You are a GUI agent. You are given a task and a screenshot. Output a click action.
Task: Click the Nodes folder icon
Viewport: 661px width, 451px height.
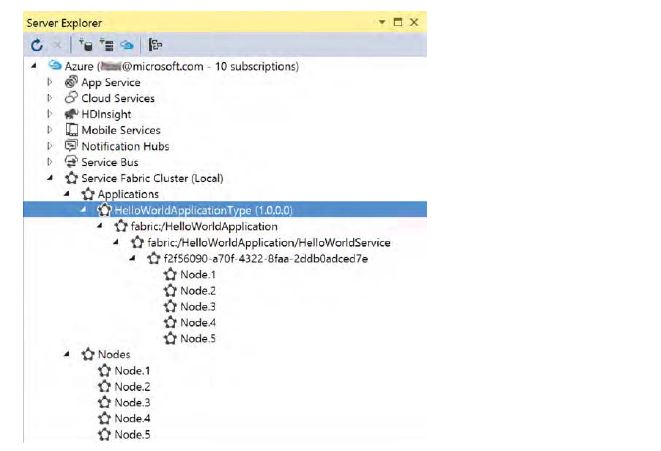click(x=88, y=354)
